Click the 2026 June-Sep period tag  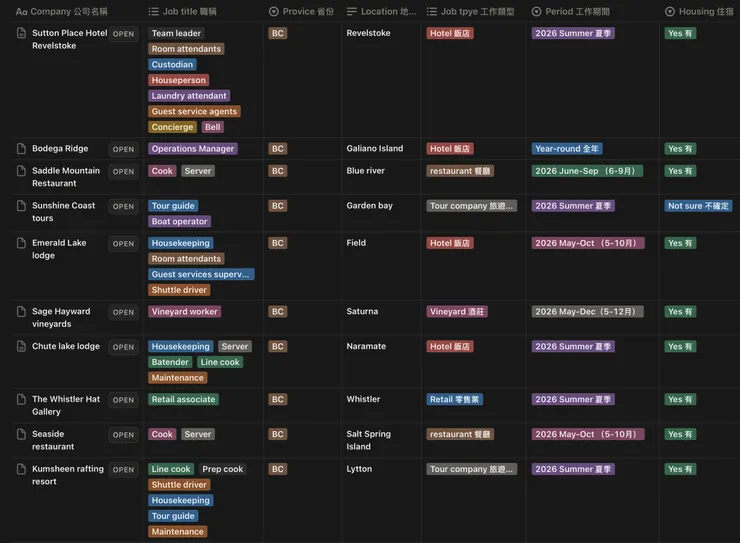587,171
